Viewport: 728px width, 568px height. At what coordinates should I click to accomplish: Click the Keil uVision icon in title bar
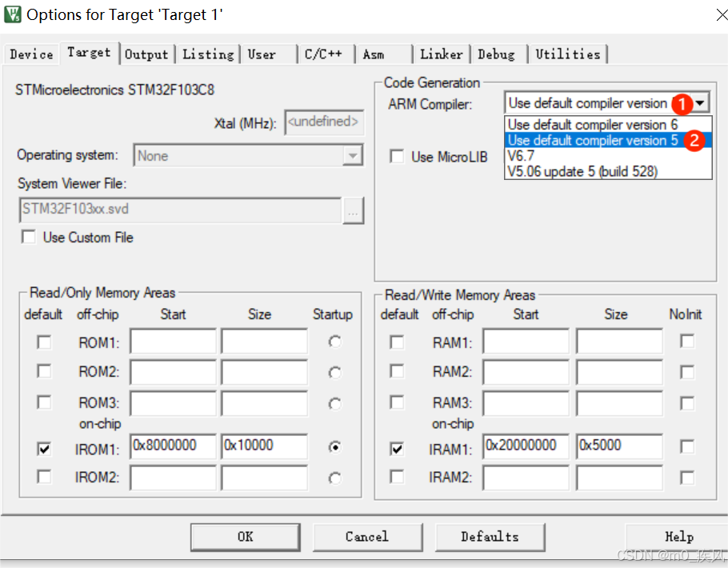pyautogui.click(x=12, y=14)
